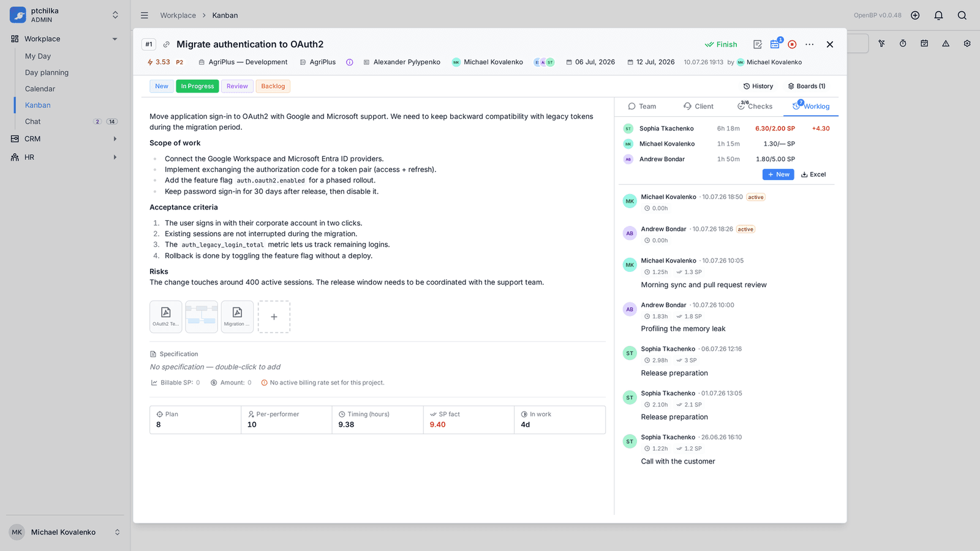Collapse the Workplace sidebar section

point(115,39)
